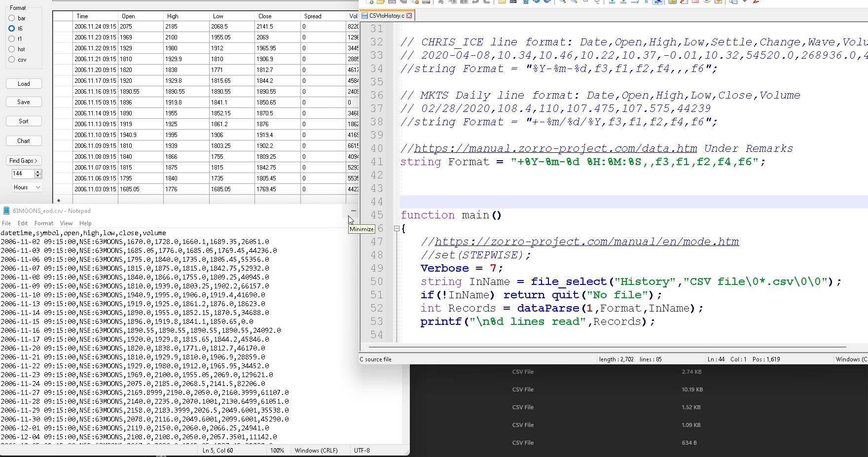Open Notepad's File menu
868x457 pixels.
pos(6,223)
